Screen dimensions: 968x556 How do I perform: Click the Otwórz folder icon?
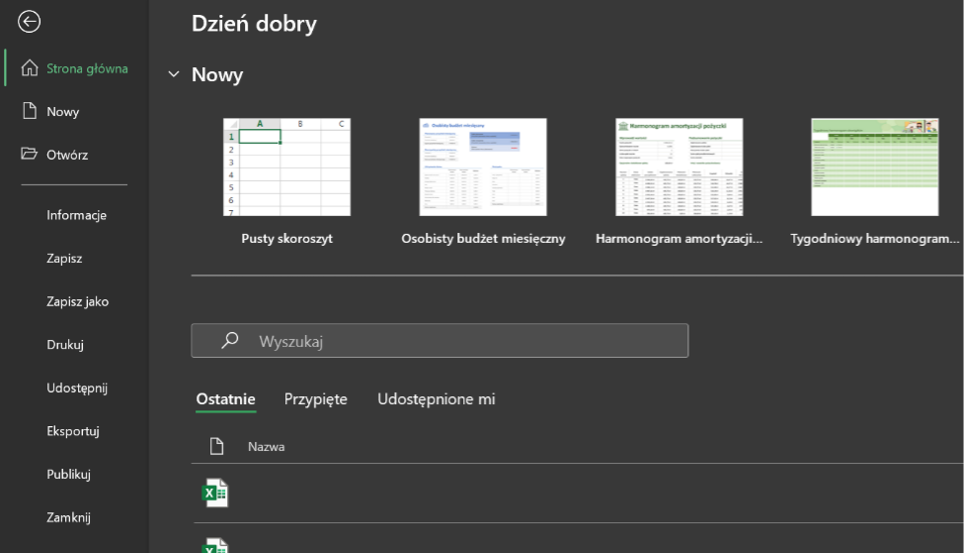click(30, 155)
